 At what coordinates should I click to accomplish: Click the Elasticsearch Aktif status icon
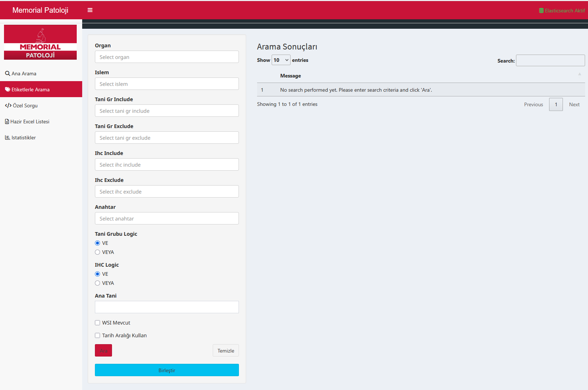click(541, 11)
